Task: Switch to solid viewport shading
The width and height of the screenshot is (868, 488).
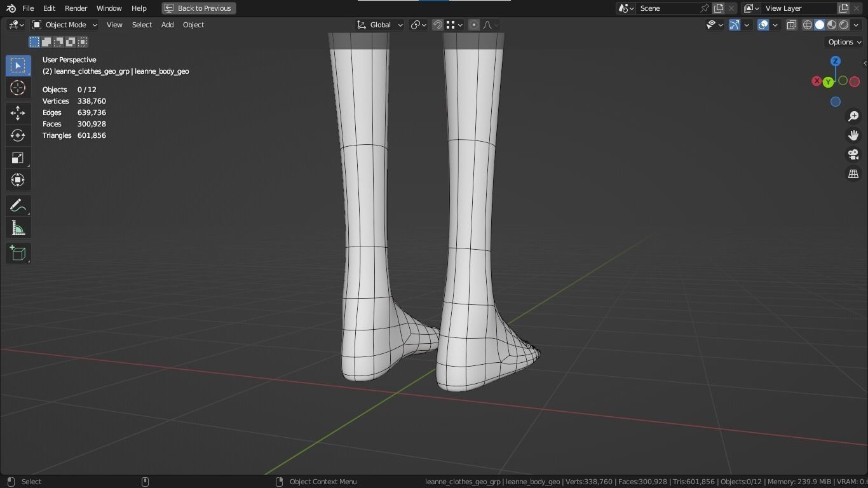Action: (820, 25)
